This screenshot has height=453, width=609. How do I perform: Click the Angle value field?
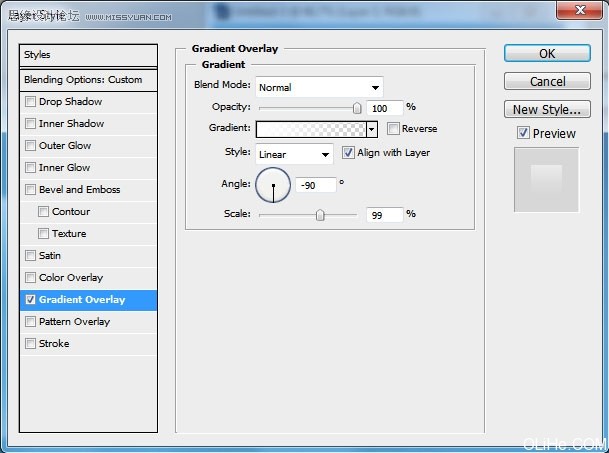[316, 185]
